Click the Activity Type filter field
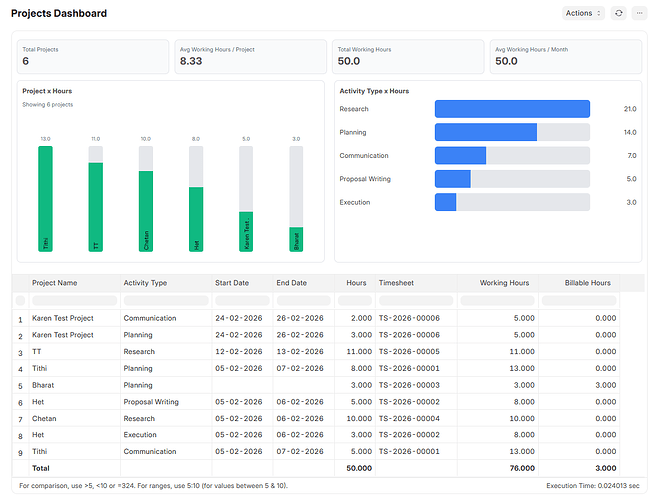The height and width of the screenshot is (500, 659). (x=165, y=300)
